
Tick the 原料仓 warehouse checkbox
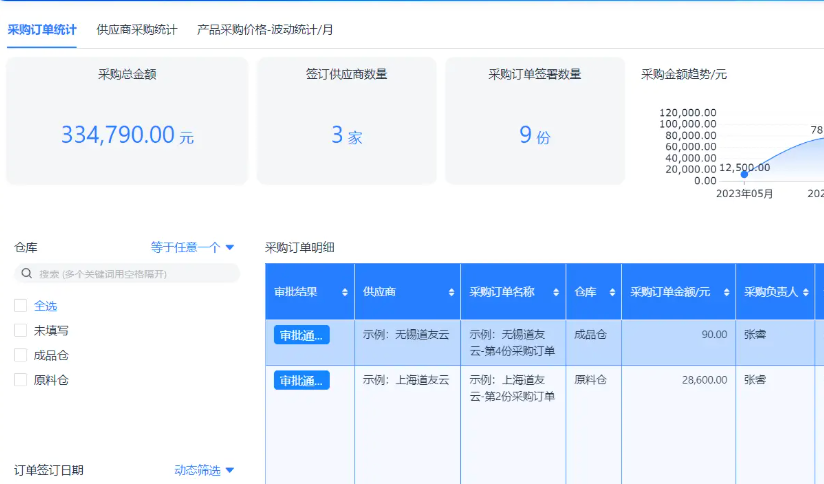coord(20,380)
